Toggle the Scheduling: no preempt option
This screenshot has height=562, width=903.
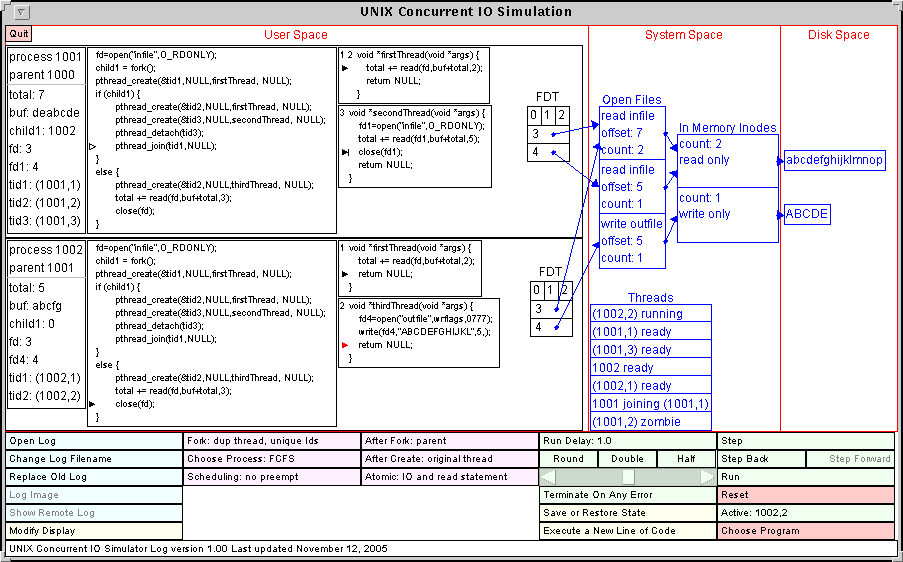[271, 477]
